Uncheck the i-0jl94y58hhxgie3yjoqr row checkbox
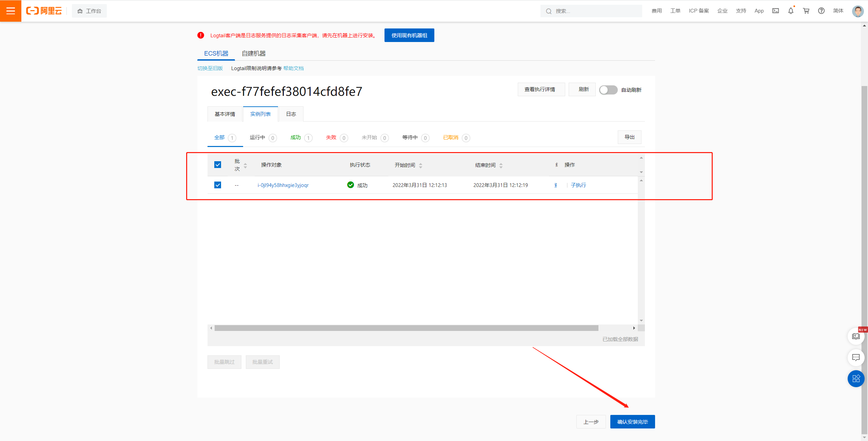This screenshot has height=441, width=868. (x=218, y=185)
